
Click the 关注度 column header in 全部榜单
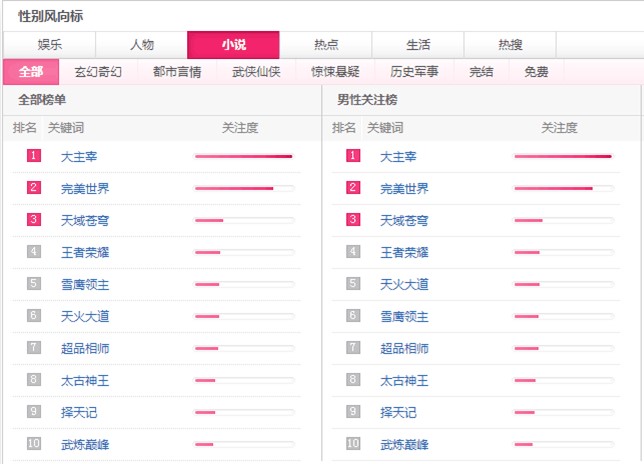pyautogui.click(x=240, y=128)
